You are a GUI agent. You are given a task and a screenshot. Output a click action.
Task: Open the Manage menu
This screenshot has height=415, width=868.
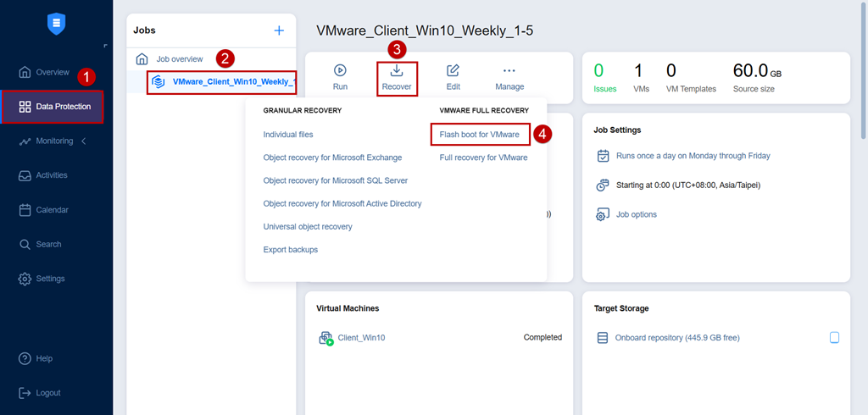(509, 77)
